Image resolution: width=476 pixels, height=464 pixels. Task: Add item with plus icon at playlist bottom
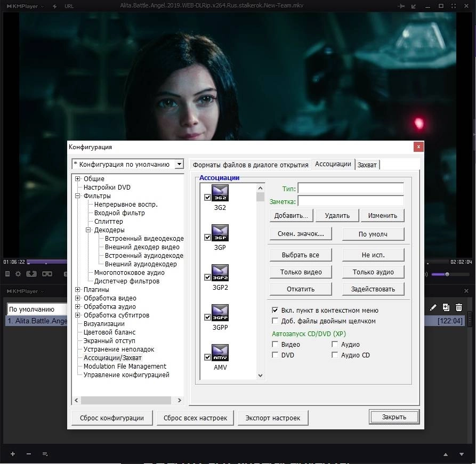coord(13,454)
